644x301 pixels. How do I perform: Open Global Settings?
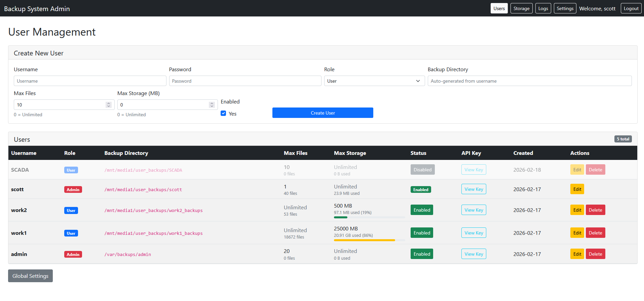30,276
